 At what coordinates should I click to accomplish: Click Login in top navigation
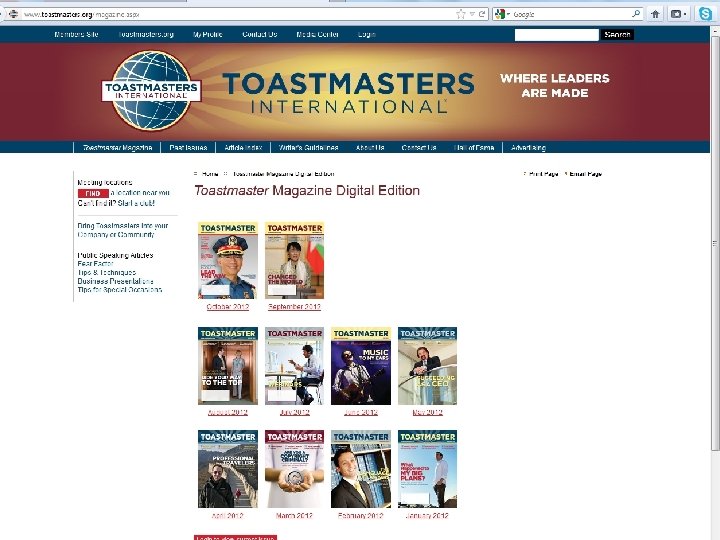click(x=367, y=34)
